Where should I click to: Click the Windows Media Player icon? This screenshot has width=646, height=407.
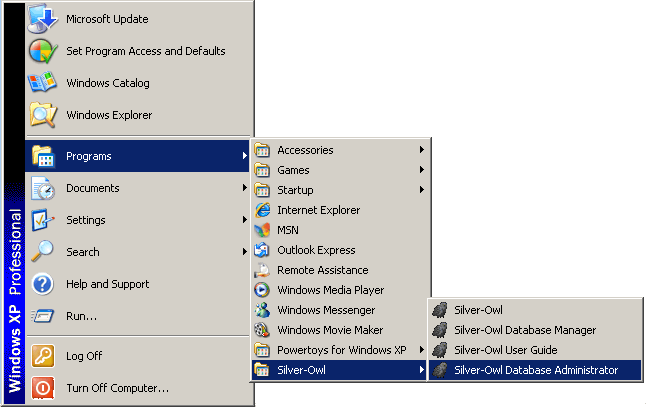click(x=262, y=290)
